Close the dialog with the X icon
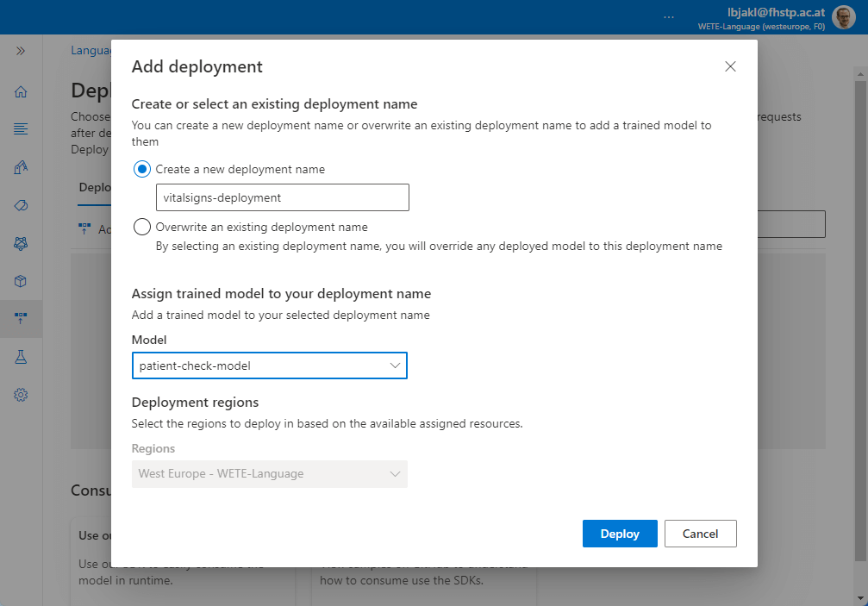This screenshot has width=868, height=606. [x=730, y=66]
